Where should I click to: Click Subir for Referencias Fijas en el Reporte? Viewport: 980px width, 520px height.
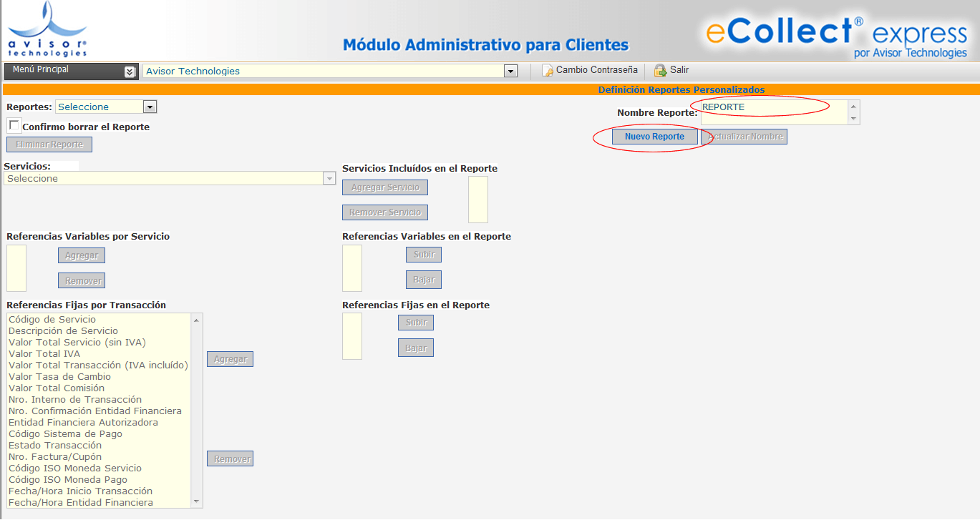coord(416,323)
